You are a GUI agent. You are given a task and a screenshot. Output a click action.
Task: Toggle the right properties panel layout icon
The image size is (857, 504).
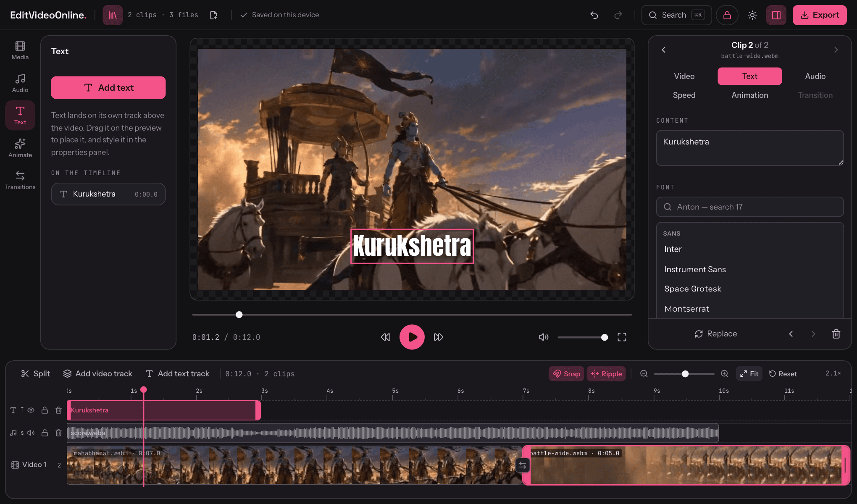pos(776,15)
